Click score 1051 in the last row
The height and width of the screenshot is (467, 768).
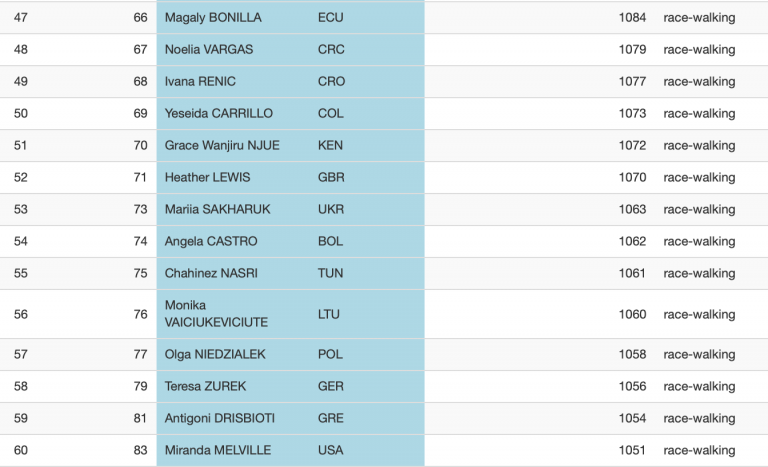point(632,451)
